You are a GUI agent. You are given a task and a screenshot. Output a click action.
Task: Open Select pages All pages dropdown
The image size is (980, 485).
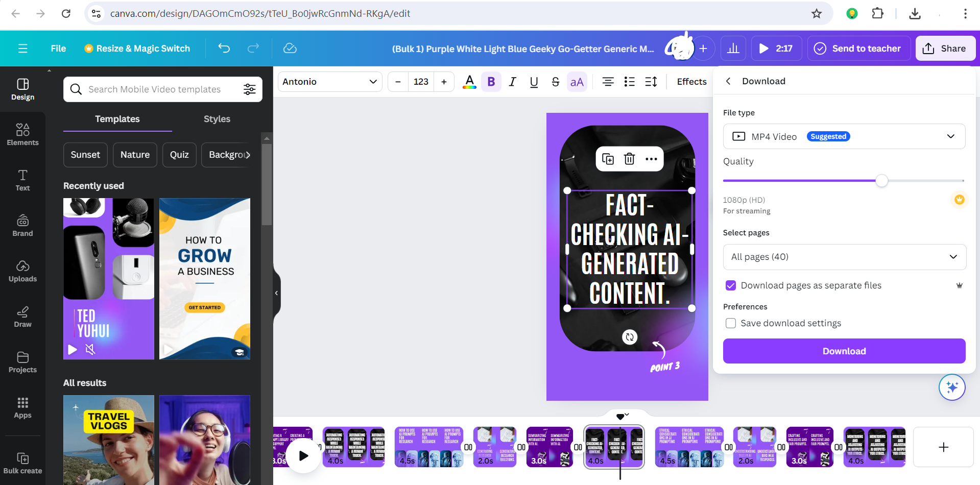844,257
